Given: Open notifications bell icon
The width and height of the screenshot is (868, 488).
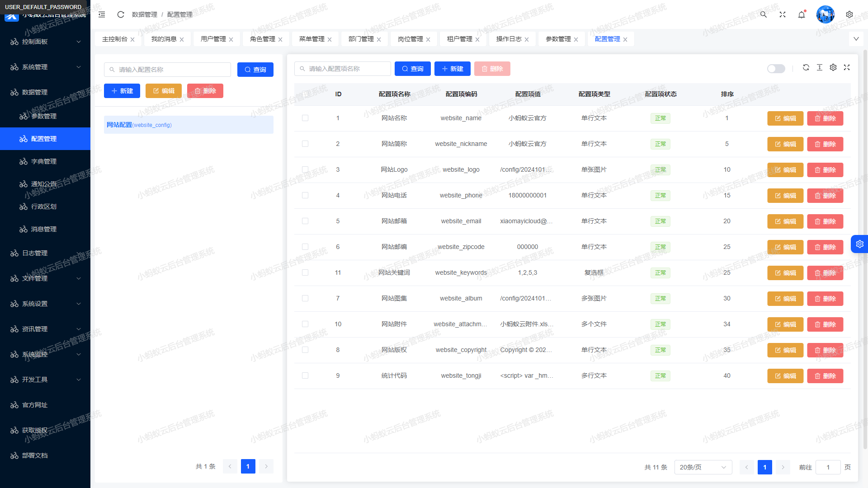Looking at the screenshot, I should 802,14.
